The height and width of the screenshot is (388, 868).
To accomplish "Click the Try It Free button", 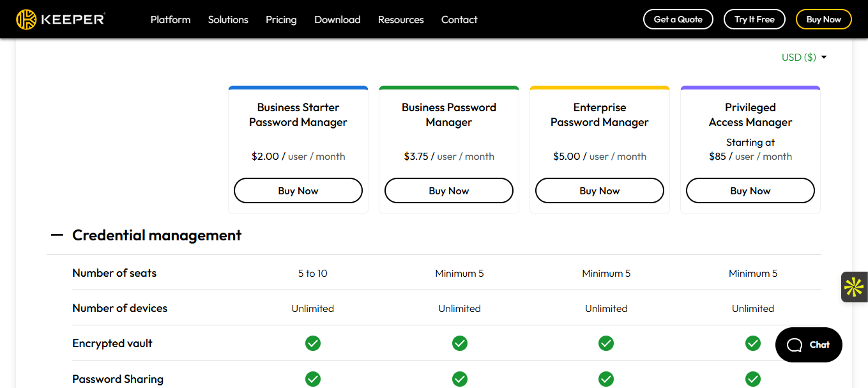I will coord(754,19).
